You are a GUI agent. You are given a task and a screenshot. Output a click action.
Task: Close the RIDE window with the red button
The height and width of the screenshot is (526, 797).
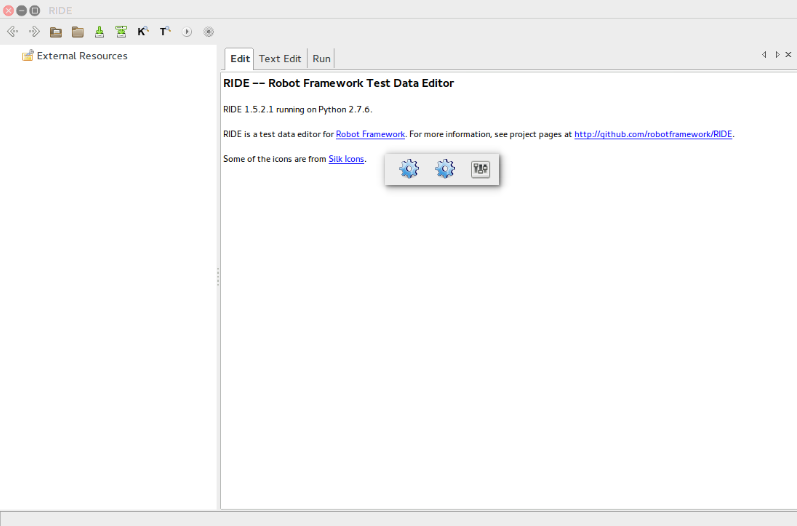point(9,10)
